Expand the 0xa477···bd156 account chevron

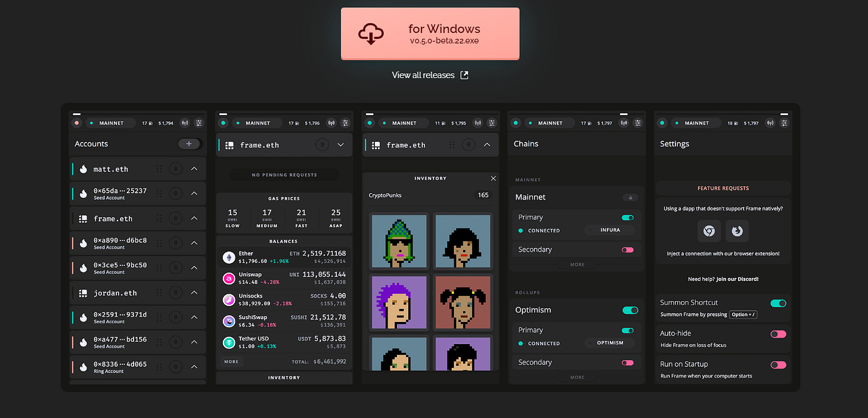tap(194, 342)
